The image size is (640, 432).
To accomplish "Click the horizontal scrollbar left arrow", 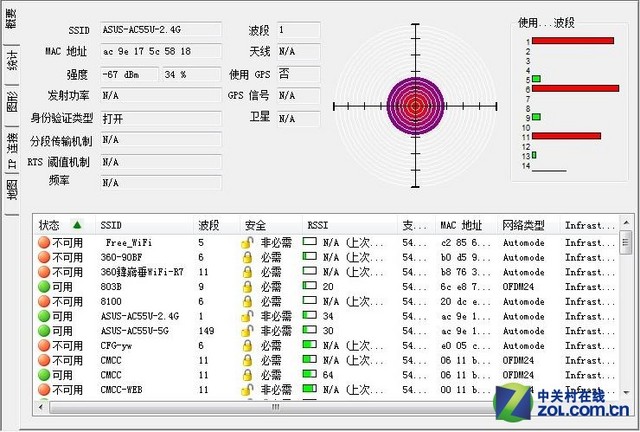I will pos(41,407).
